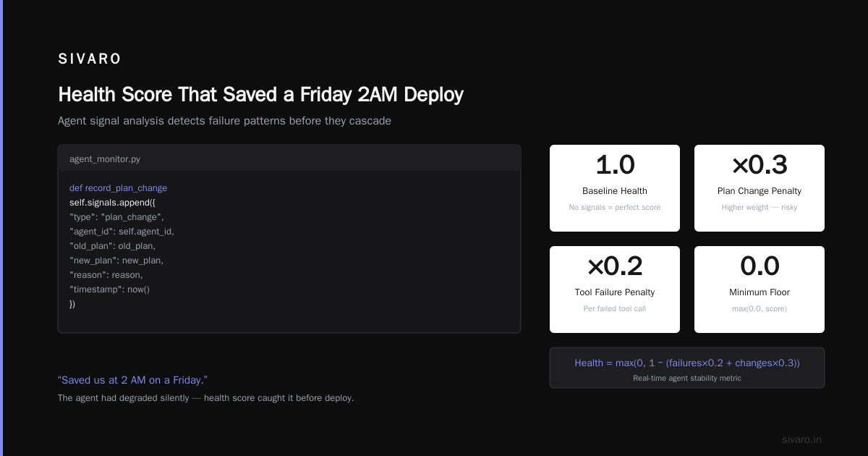This screenshot has height=456, width=868.
Task: Click the "new_plan" code line
Action: (x=116, y=261)
